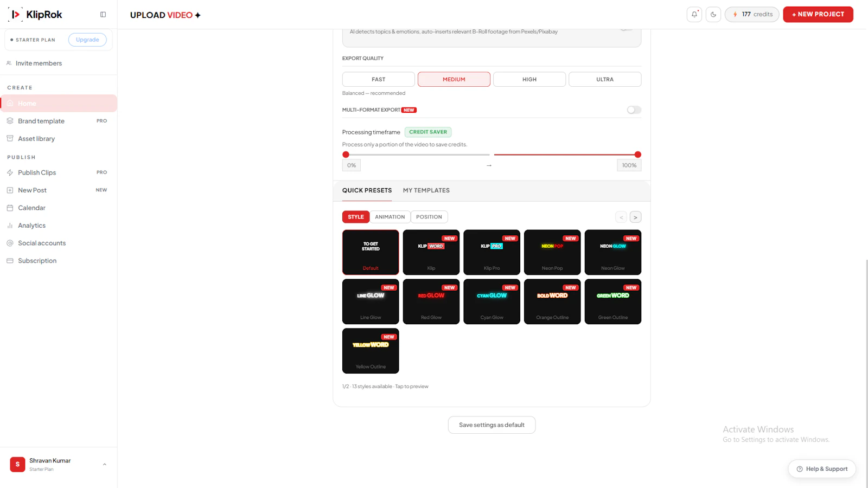868x488 pixels.
Task: Click the timeframe start slider handle
Action: pos(346,155)
